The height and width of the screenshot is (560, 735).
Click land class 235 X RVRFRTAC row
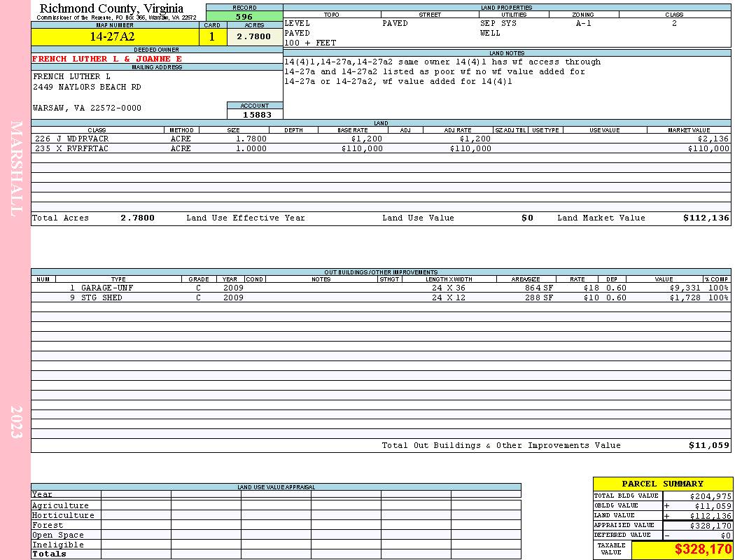point(381,148)
